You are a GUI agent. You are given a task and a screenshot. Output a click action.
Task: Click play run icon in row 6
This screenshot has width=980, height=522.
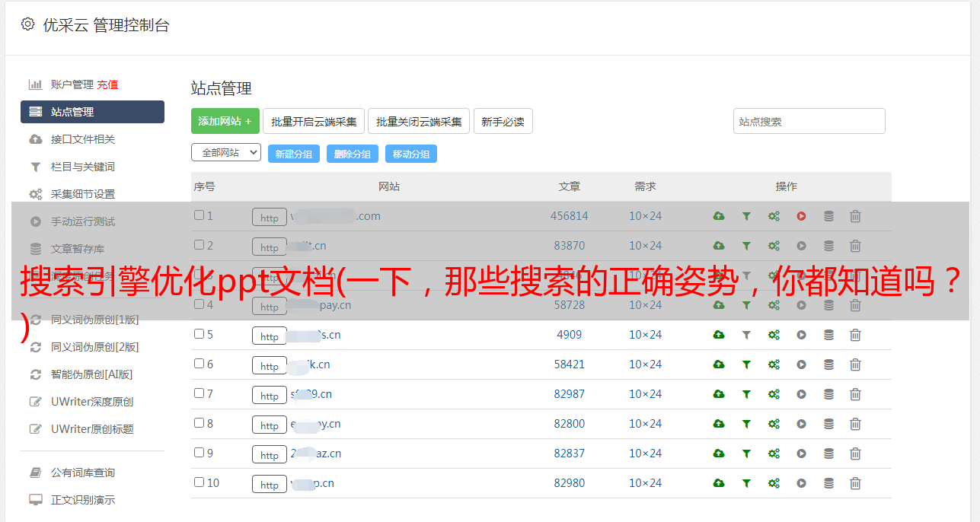tap(801, 364)
